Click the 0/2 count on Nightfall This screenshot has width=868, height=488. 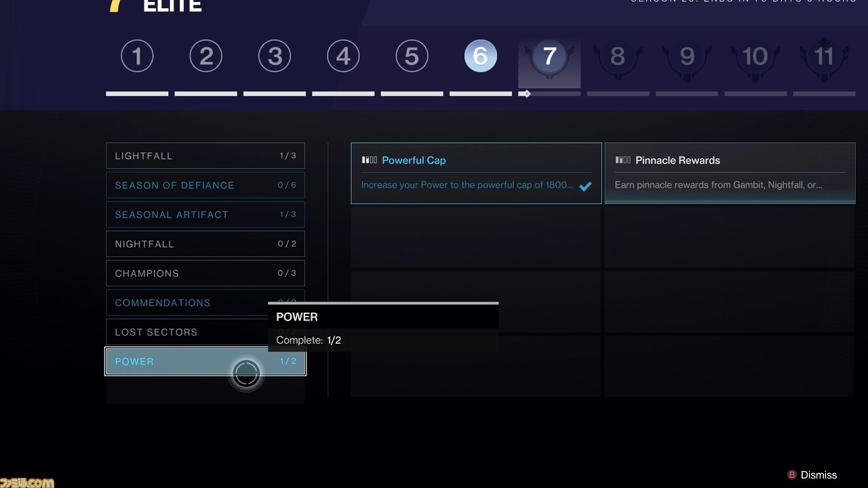point(287,244)
